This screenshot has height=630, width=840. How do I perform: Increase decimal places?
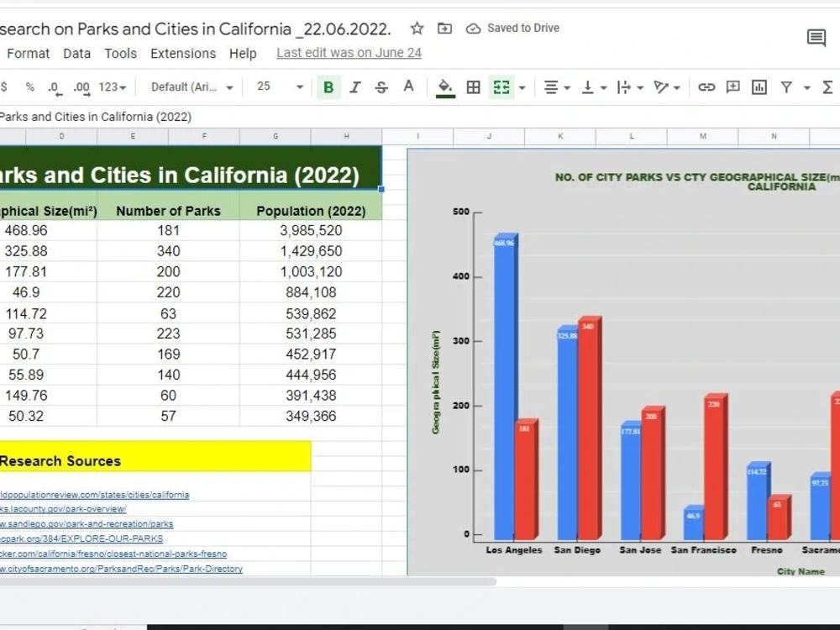81,87
